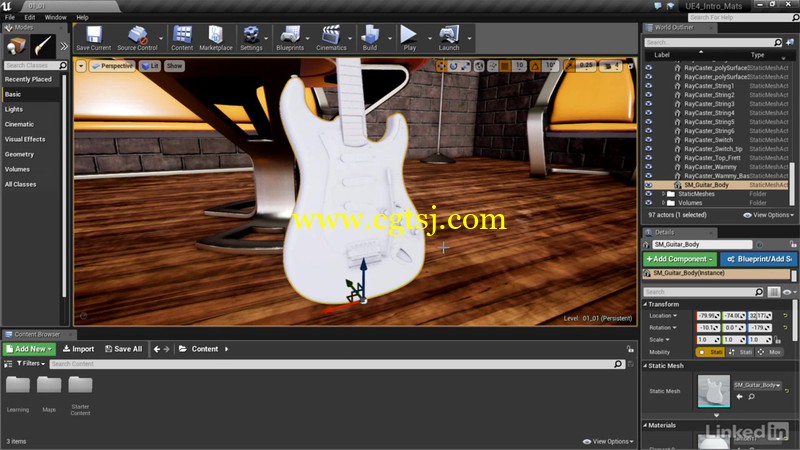Open the property matrix grid icon
This screenshot has width=800, height=450.
point(773,292)
